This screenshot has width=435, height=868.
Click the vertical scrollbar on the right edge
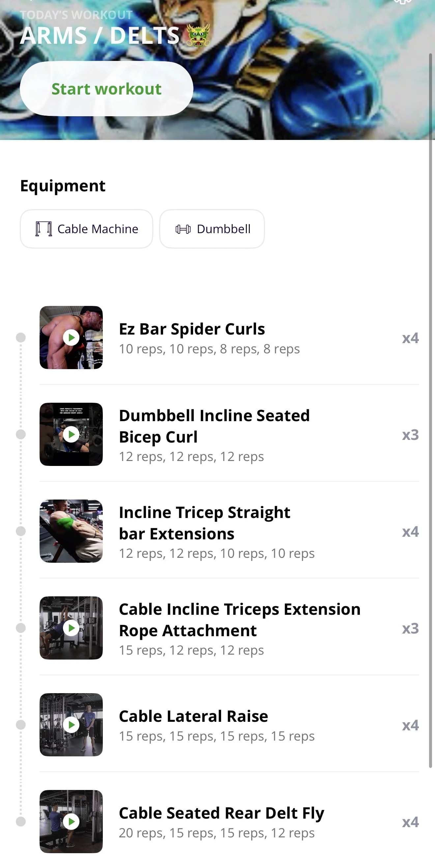point(430,404)
